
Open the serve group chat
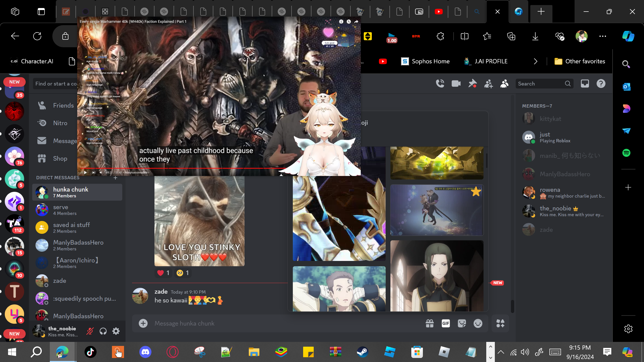coord(77,210)
